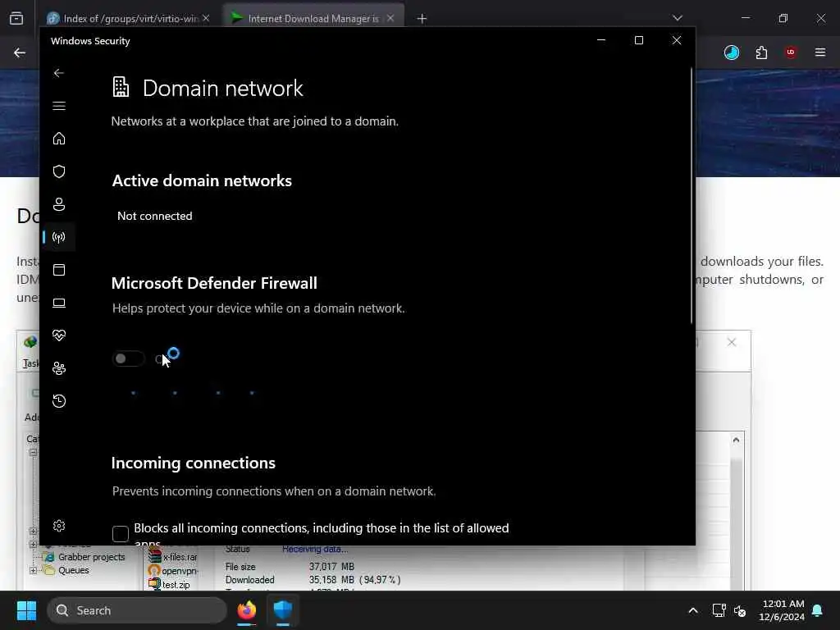Screen dimensions: 840x630
Task: Select openvpn file in list
Action: pos(180,571)
